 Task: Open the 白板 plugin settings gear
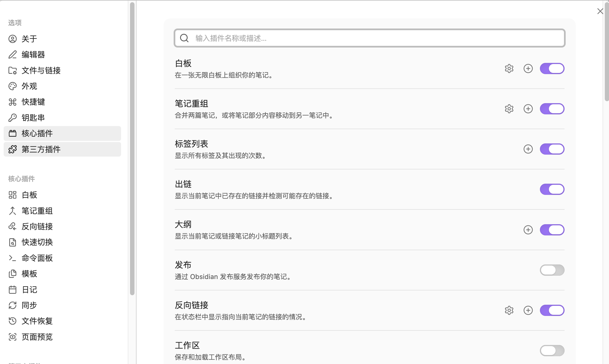[509, 68]
